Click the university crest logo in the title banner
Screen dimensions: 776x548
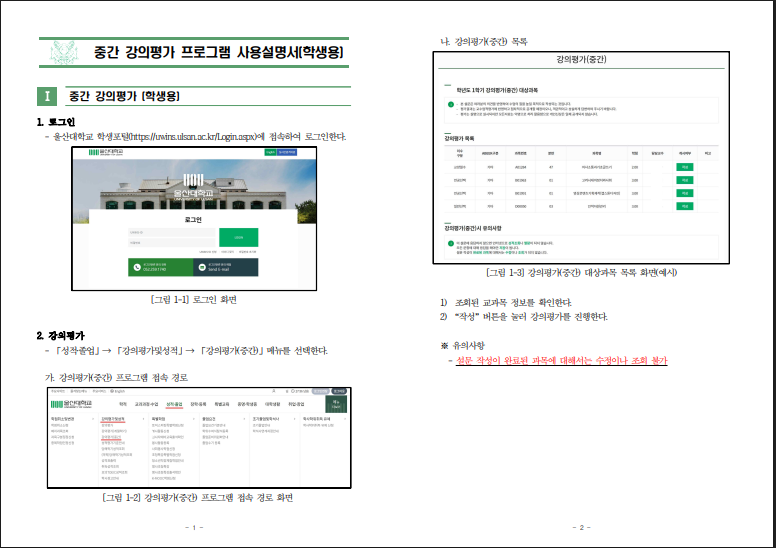pos(64,51)
